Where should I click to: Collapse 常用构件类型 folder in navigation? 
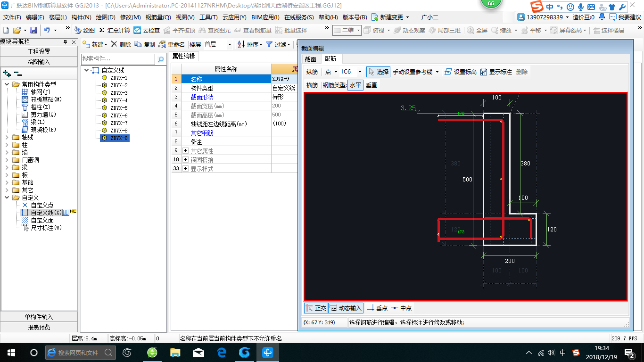pyautogui.click(x=7, y=84)
